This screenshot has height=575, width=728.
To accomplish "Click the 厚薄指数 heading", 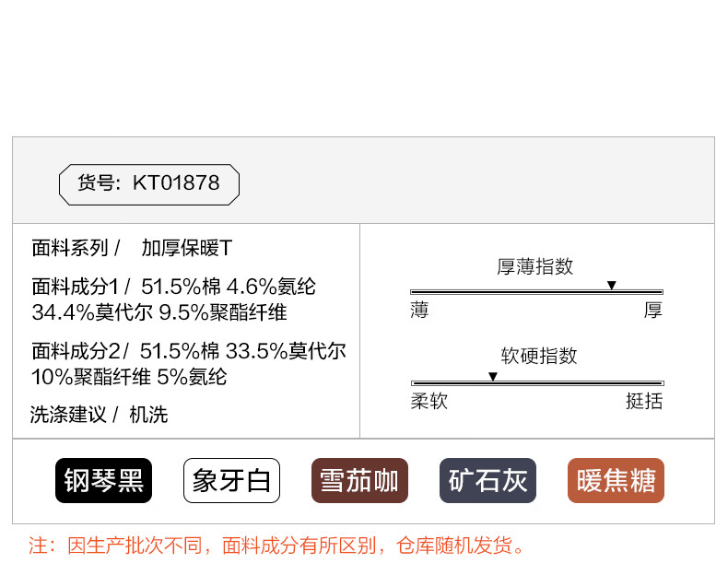I will point(535,266).
